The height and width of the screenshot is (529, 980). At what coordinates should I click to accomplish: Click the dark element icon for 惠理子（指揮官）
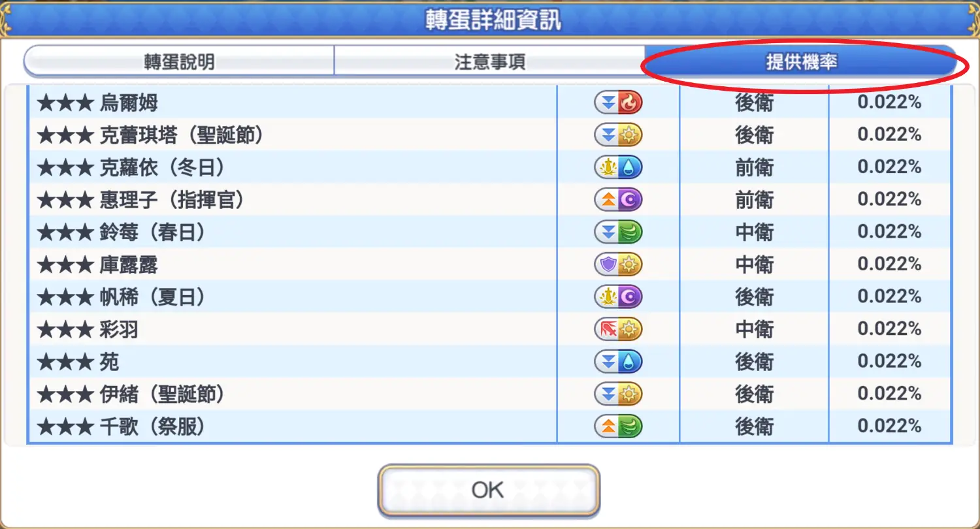pyautogui.click(x=630, y=200)
